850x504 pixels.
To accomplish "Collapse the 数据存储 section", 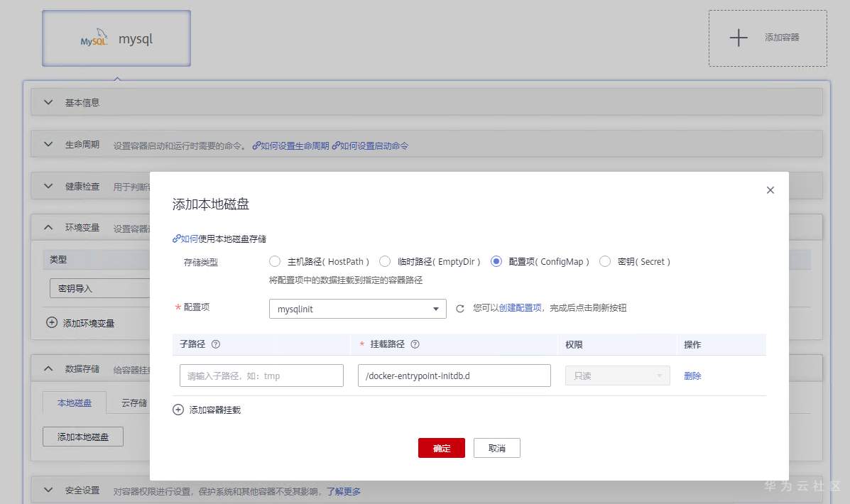I will point(48,368).
